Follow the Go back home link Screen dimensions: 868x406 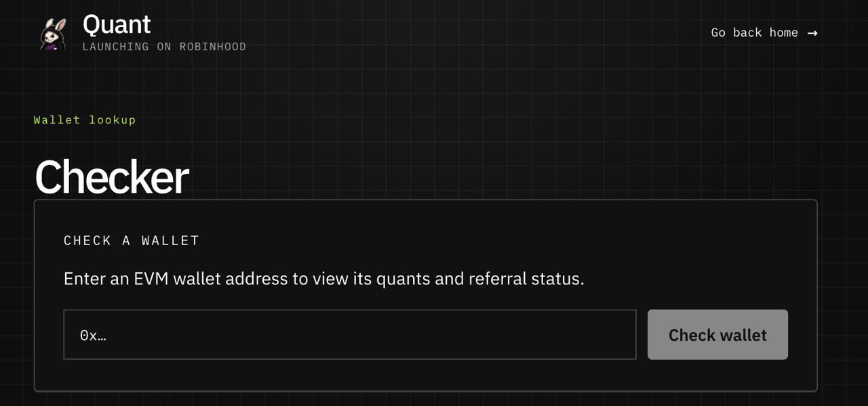[764, 33]
